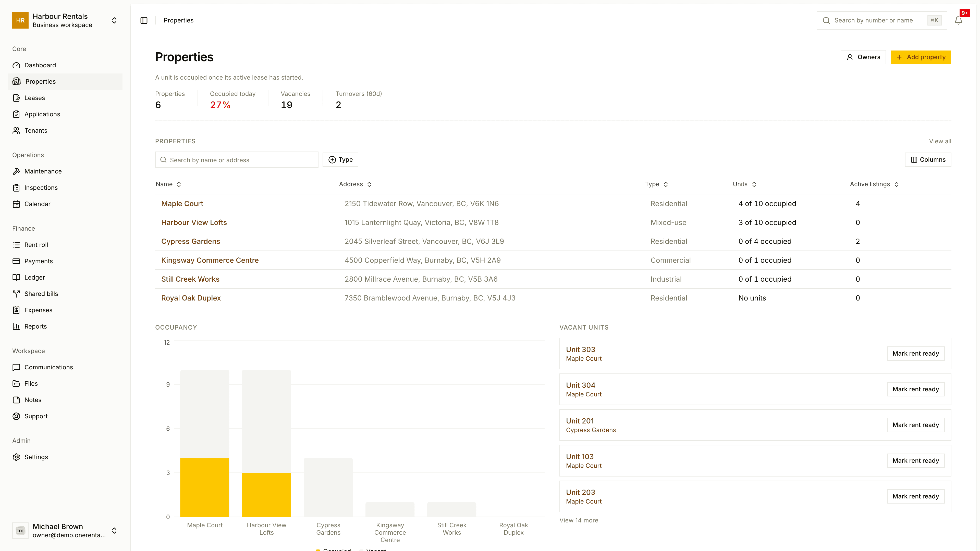Click the Owners button
This screenshot has height=551, width=980.
pos(863,57)
